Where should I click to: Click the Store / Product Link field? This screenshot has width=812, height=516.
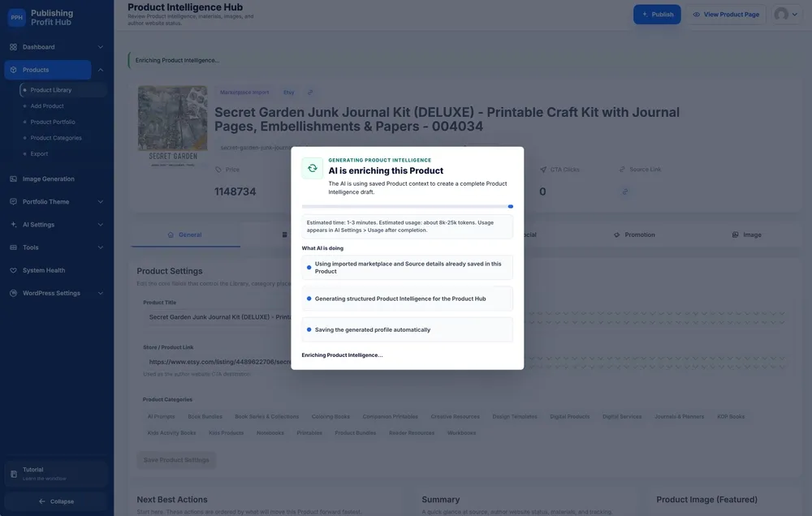(464, 362)
